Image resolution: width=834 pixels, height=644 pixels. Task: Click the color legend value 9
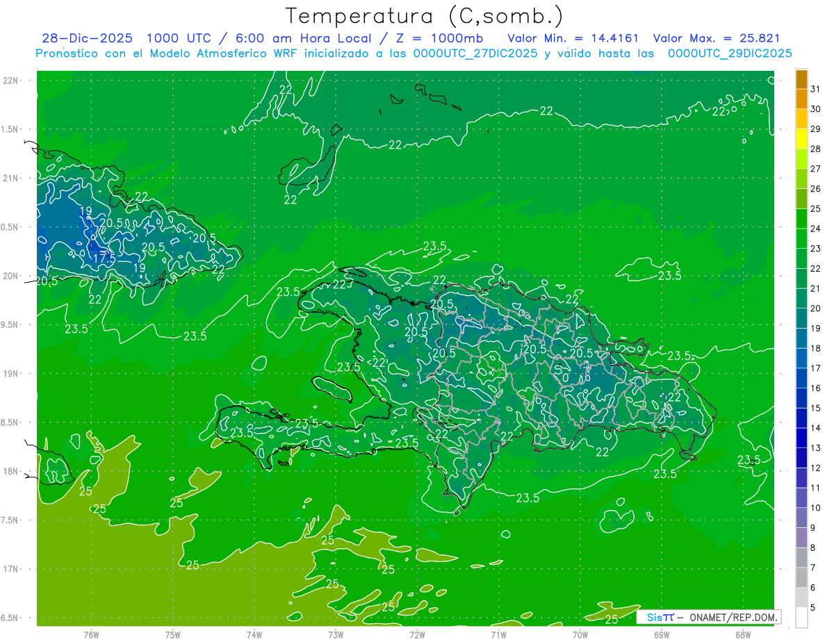[x=813, y=528]
